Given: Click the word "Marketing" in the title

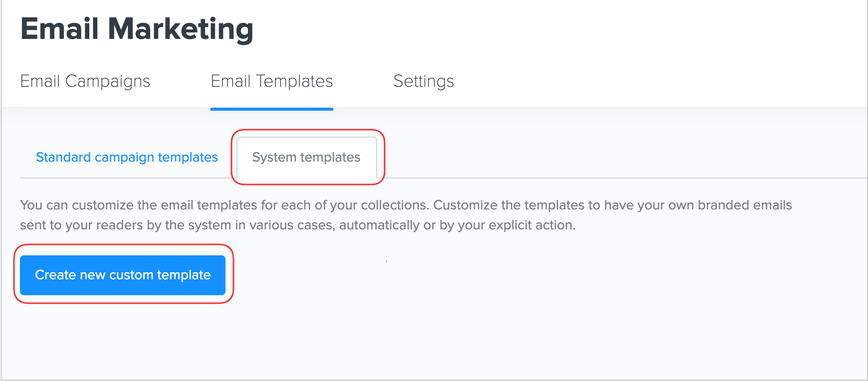Looking at the screenshot, I should click(181, 29).
